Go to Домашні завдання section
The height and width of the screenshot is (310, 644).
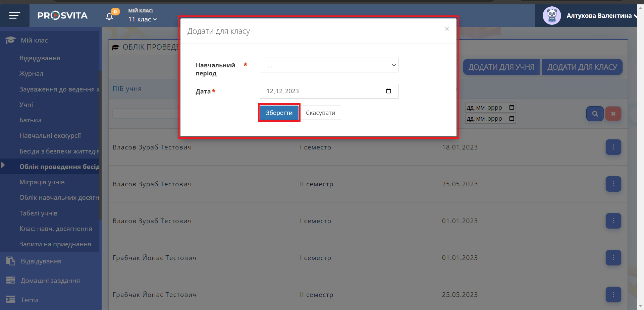(50, 281)
